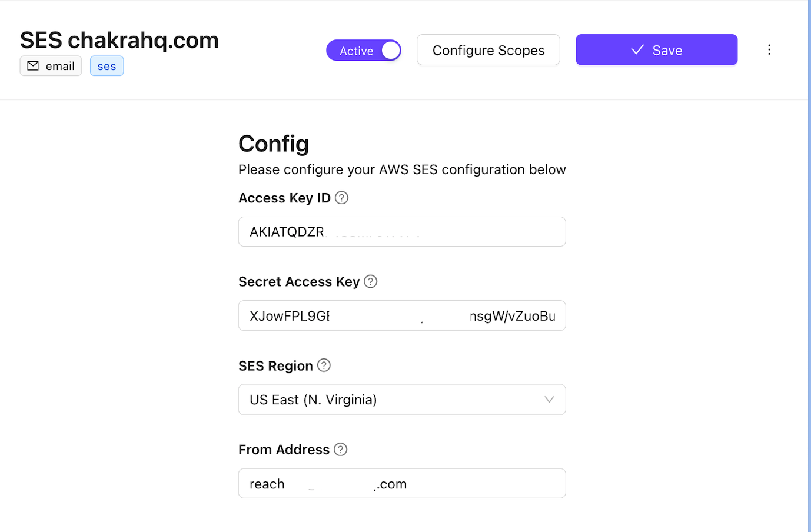The width and height of the screenshot is (811, 532).
Task: Click the vertical scrollbar on right edge
Action: click(x=809, y=266)
